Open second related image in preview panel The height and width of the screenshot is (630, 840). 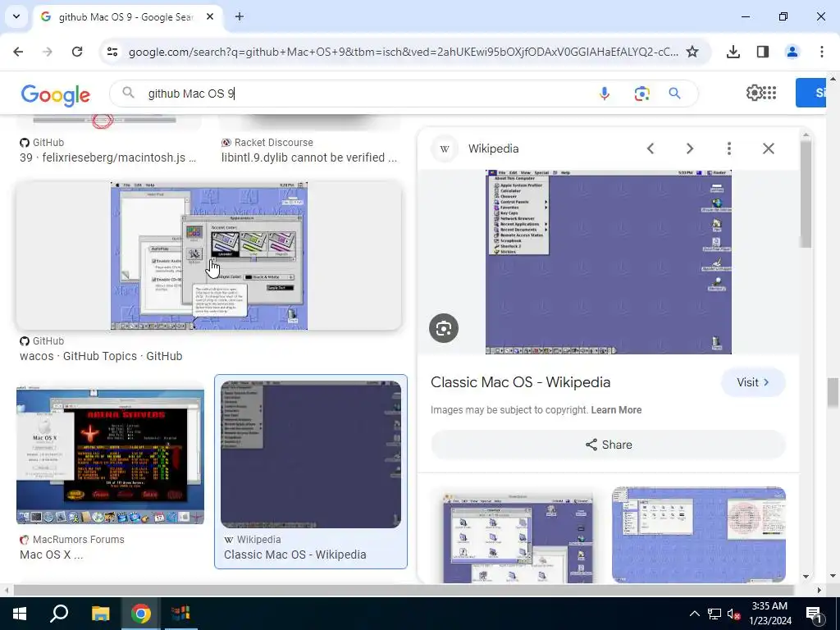pos(699,535)
